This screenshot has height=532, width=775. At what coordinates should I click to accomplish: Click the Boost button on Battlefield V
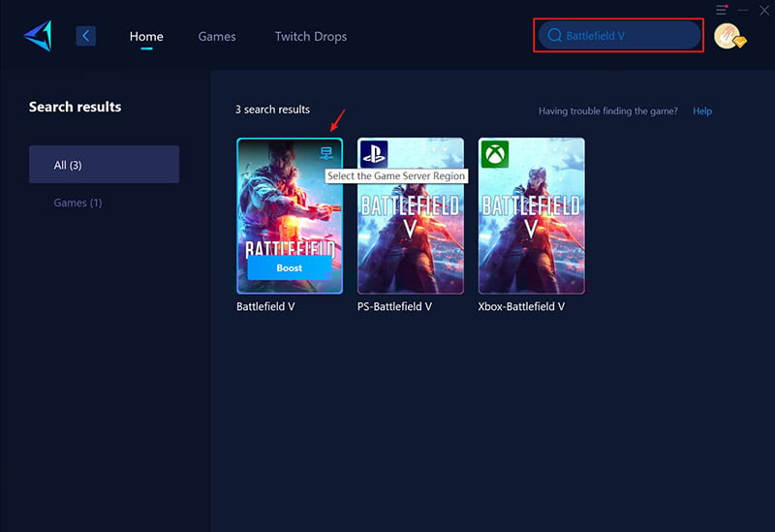[x=289, y=267]
